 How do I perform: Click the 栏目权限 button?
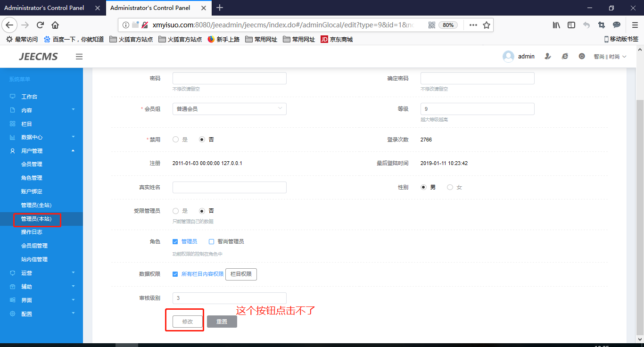(241, 274)
